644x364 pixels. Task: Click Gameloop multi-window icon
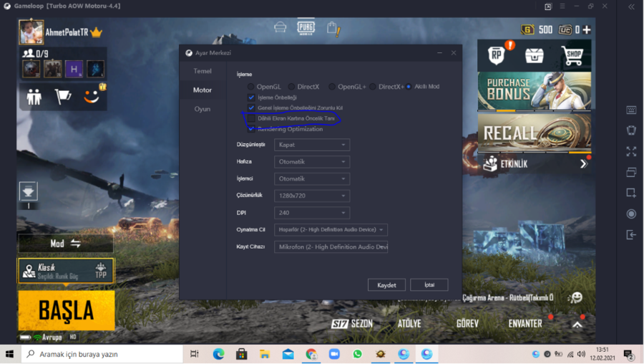(x=631, y=172)
